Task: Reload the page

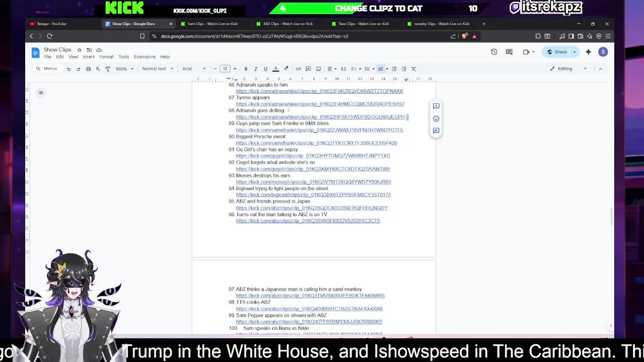Action: coord(50,36)
